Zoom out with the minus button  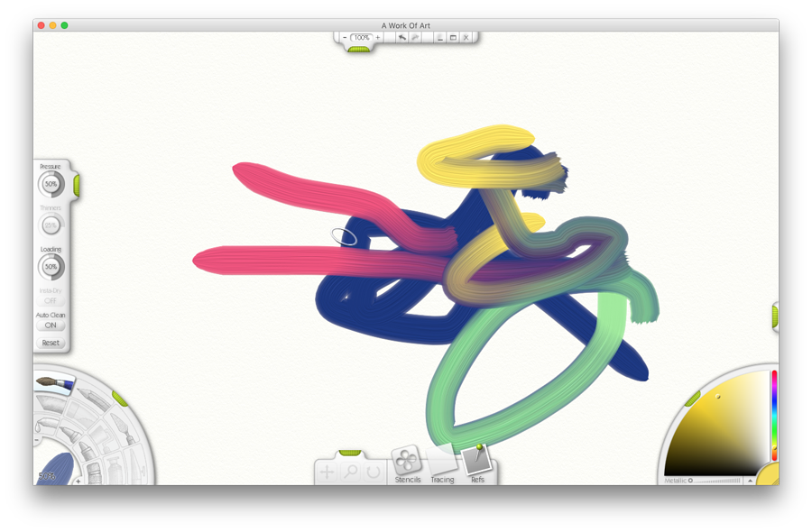[x=345, y=37]
